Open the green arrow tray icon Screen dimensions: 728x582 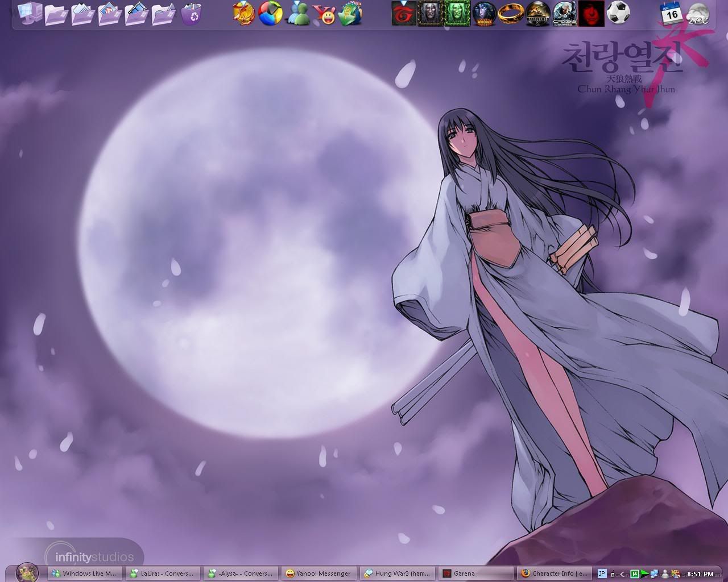(x=644, y=574)
